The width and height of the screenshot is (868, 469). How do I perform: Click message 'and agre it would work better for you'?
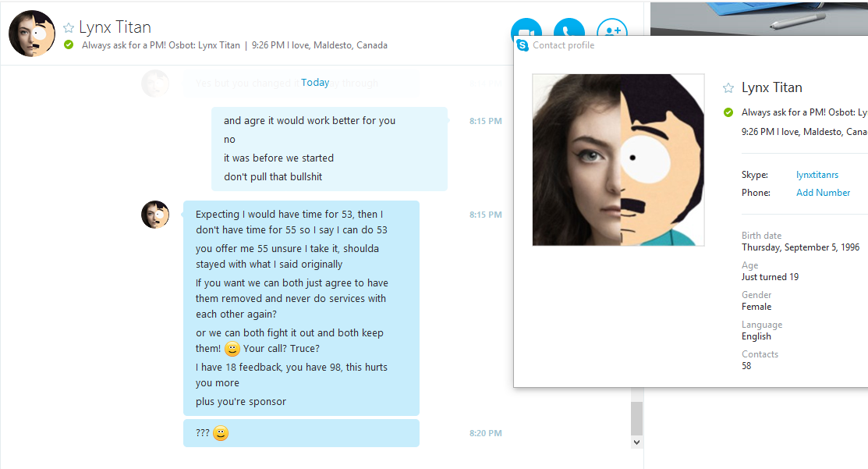click(310, 121)
